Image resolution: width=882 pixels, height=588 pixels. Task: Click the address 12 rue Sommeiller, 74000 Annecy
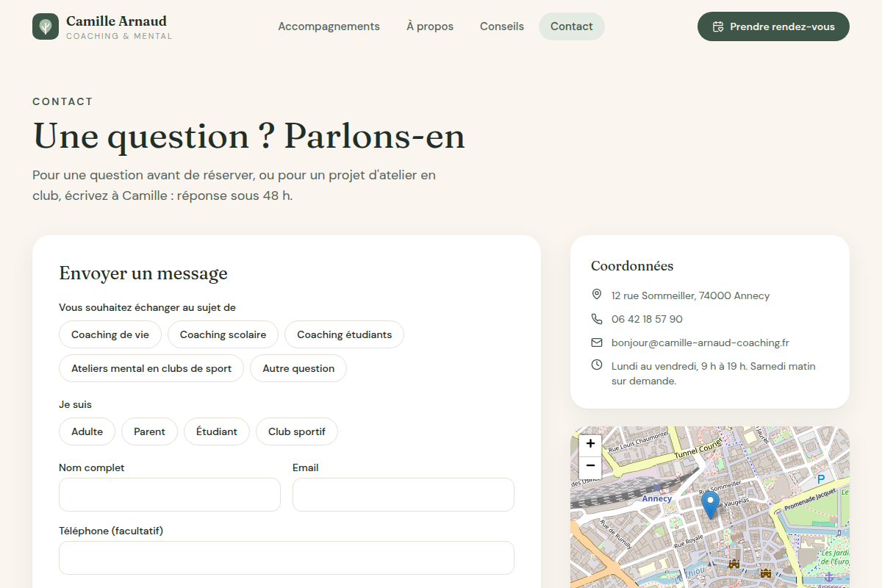(691, 295)
